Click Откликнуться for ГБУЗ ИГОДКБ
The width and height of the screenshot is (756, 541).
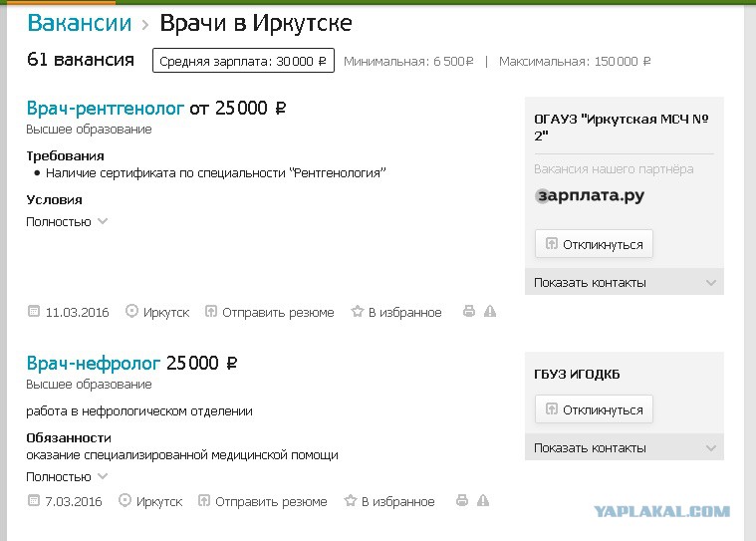tap(594, 409)
